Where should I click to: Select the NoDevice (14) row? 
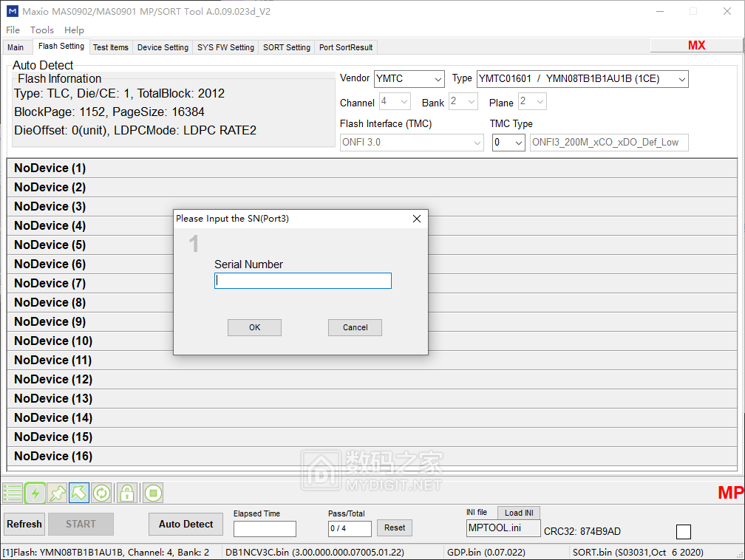click(372, 418)
